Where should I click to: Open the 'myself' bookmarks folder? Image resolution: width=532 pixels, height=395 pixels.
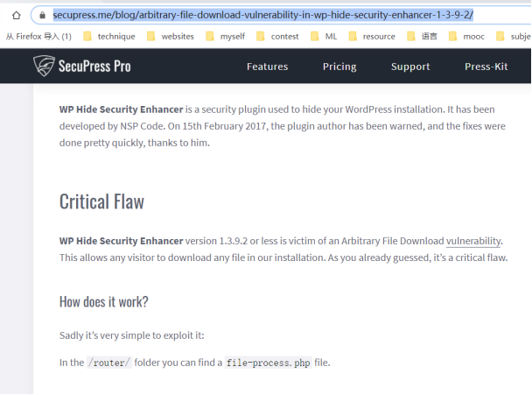pyautogui.click(x=225, y=36)
